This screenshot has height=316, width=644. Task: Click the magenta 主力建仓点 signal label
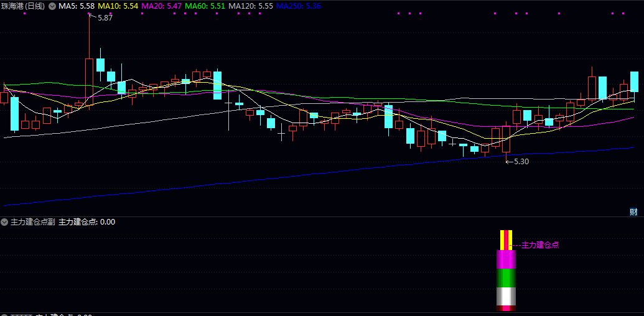[539, 245]
